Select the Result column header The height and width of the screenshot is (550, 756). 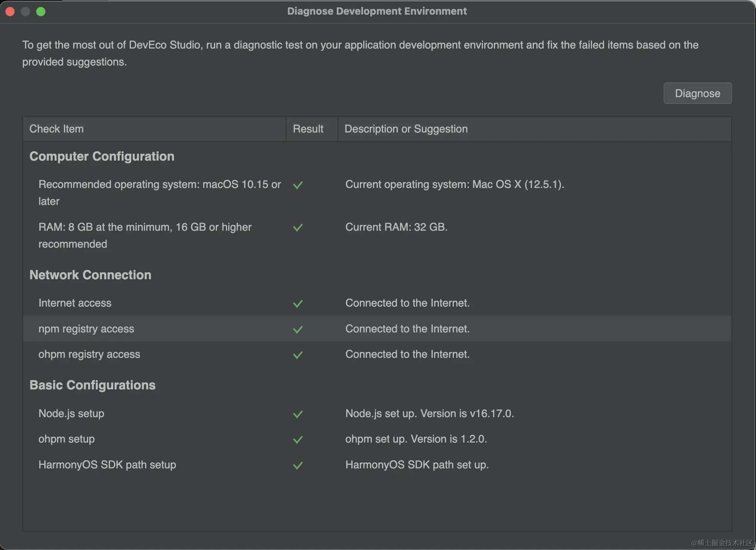[308, 129]
